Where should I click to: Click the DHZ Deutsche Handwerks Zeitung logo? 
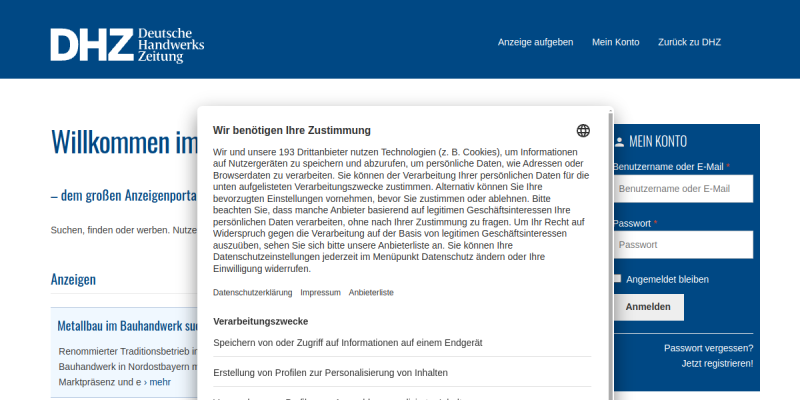(127, 45)
